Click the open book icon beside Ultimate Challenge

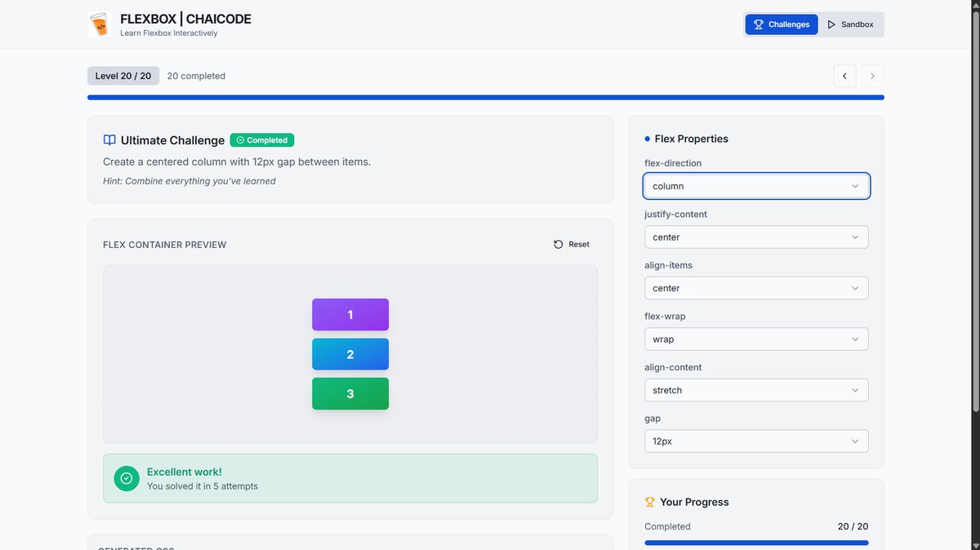click(109, 140)
